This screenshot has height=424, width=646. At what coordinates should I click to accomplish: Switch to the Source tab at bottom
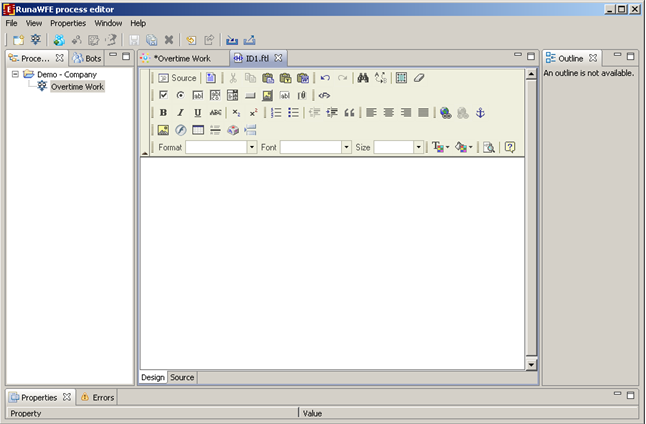[x=182, y=377]
